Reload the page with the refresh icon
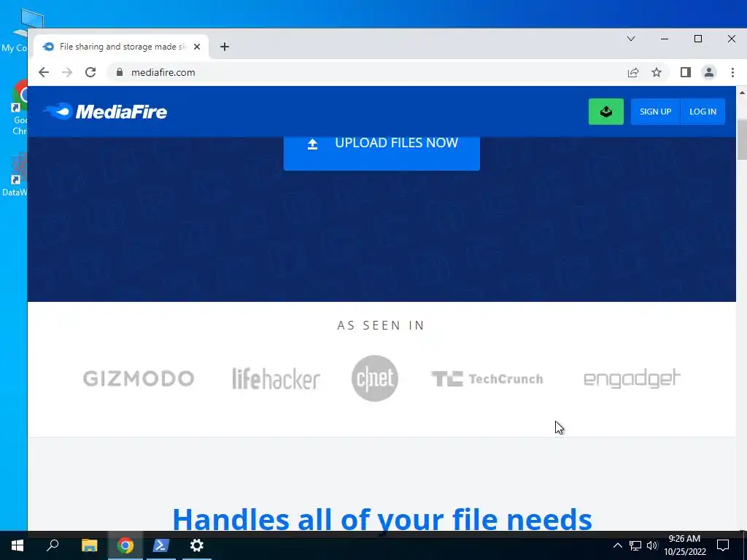 [90, 72]
